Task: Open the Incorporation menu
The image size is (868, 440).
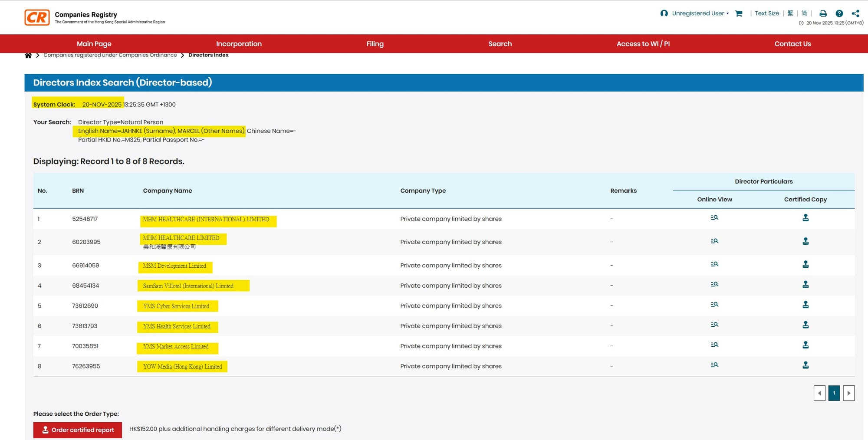Action: coord(239,44)
